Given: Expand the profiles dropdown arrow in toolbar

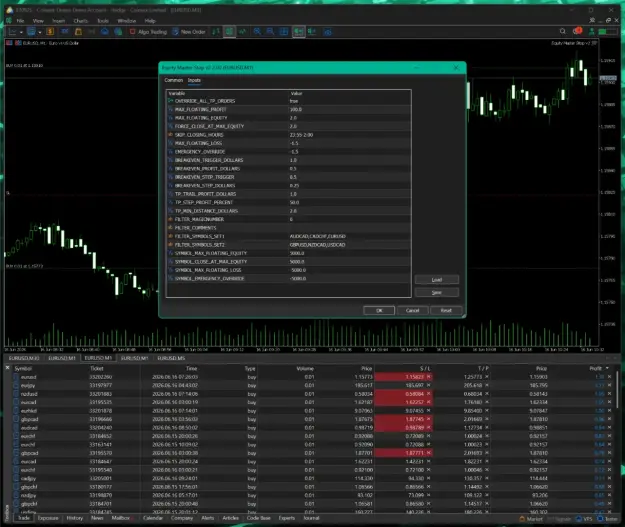Looking at the screenshot, I should coord(39,32).
